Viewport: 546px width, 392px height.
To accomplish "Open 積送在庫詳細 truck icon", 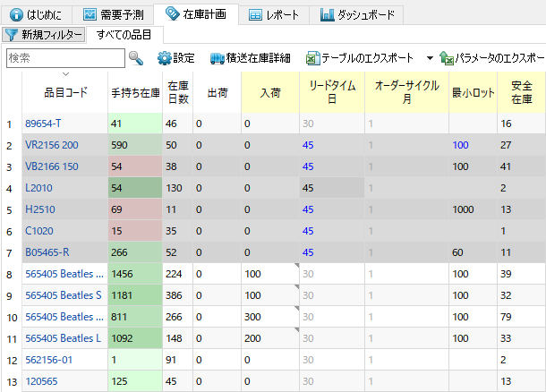I will point(218,58).
